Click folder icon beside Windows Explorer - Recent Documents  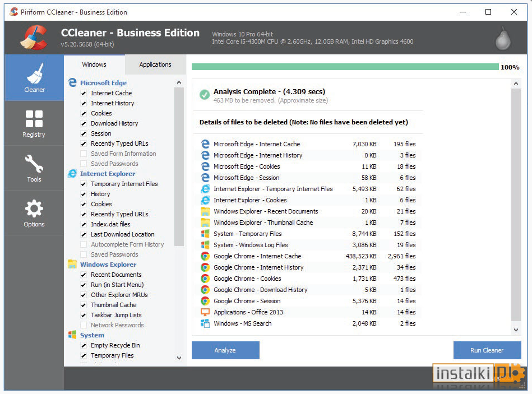click(205, 211)
